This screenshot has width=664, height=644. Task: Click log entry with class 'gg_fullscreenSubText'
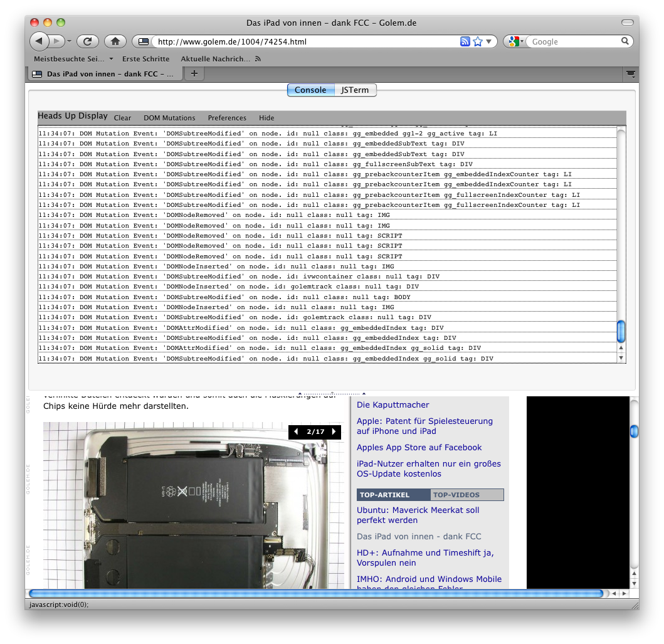click(327, 164)
